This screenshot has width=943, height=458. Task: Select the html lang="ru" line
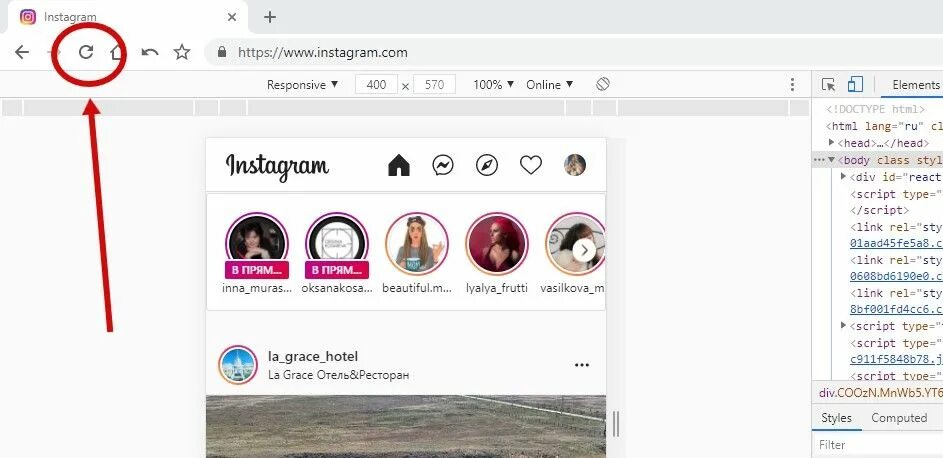(884, 126)
